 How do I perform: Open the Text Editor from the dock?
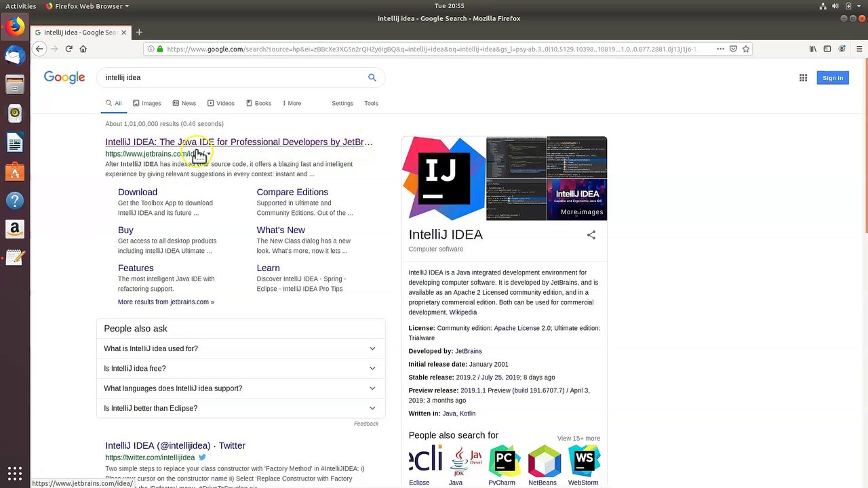pos(15,258)
